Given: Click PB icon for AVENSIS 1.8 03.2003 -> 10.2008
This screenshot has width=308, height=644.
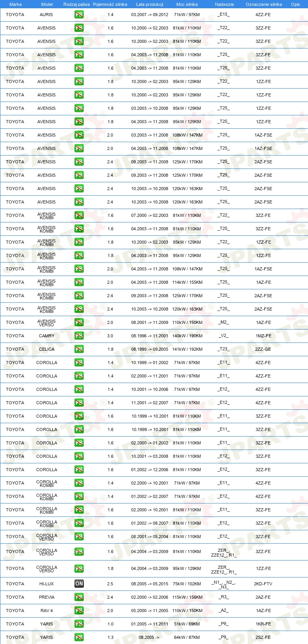Looking at the screenshot, I should [79, 108].
